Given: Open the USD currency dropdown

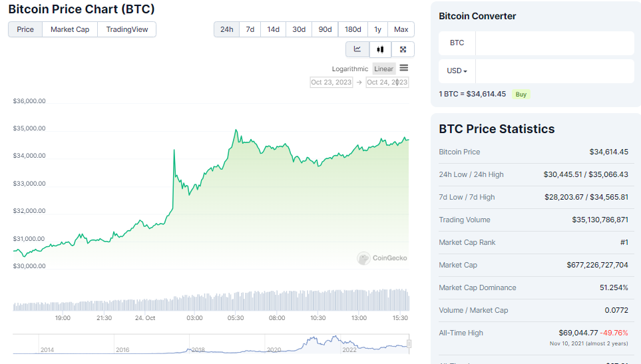Looking at the screenshot, I should coord(457,71).
